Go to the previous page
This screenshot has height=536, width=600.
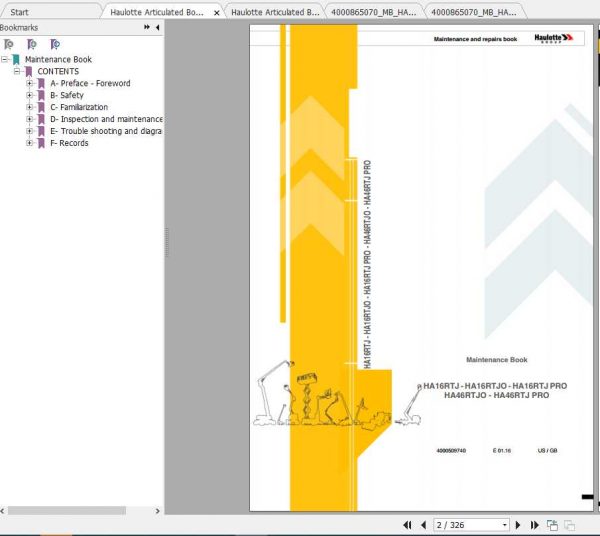click(x=424, y=525)
